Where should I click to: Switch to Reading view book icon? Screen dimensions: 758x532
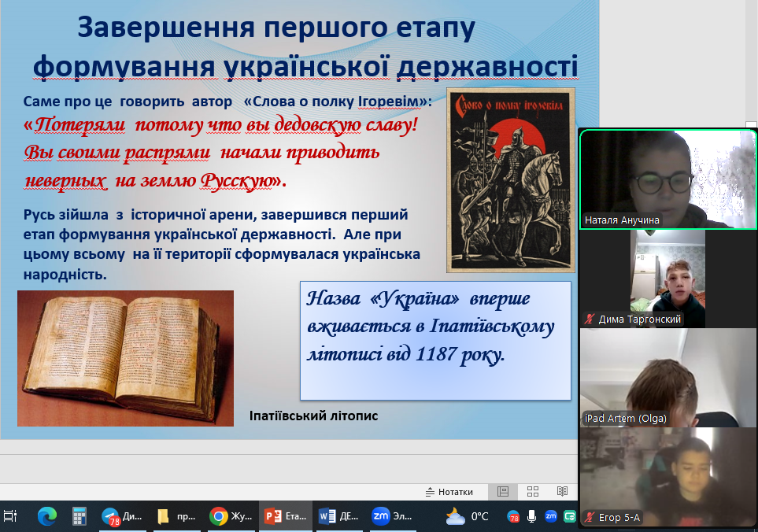(562, 492)
